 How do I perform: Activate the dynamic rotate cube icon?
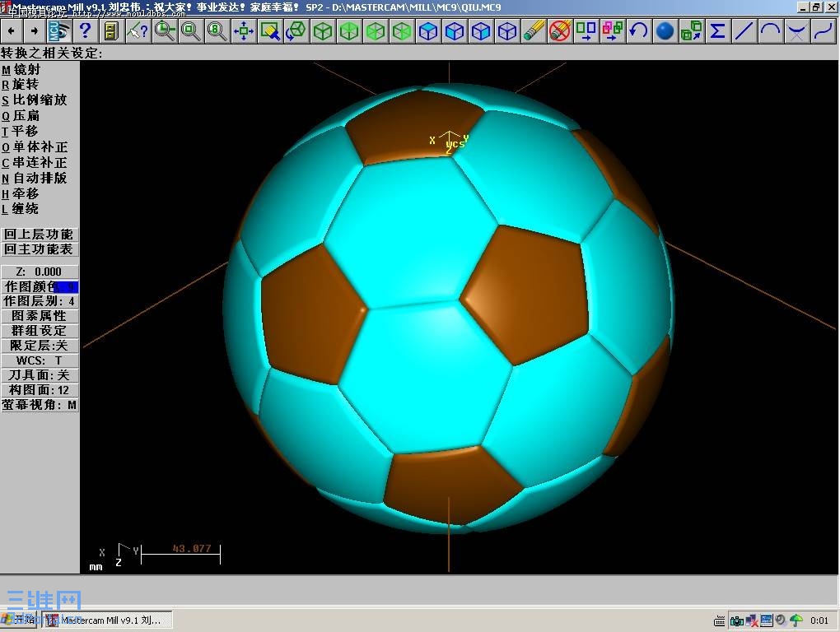(296, 31)
